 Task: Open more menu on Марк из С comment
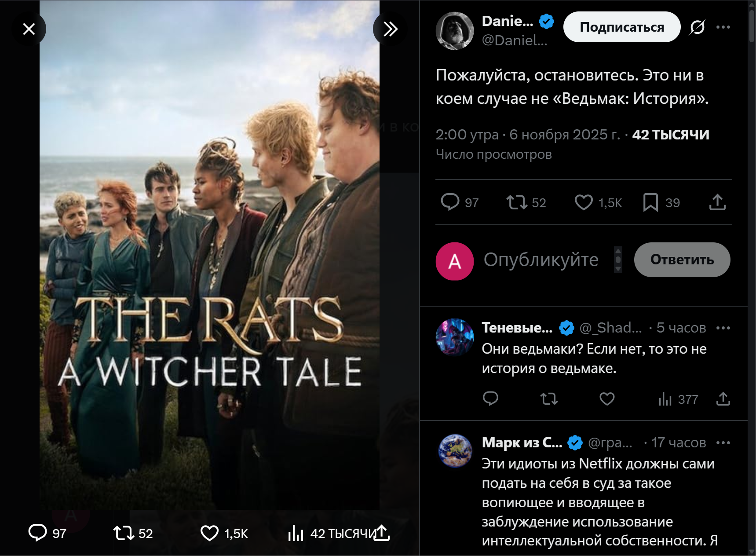[x=723, y=443]
